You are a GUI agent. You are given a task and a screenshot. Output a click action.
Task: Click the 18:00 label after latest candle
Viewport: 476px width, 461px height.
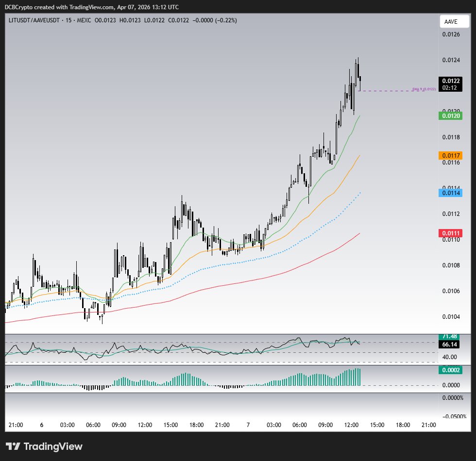[403, 425]
